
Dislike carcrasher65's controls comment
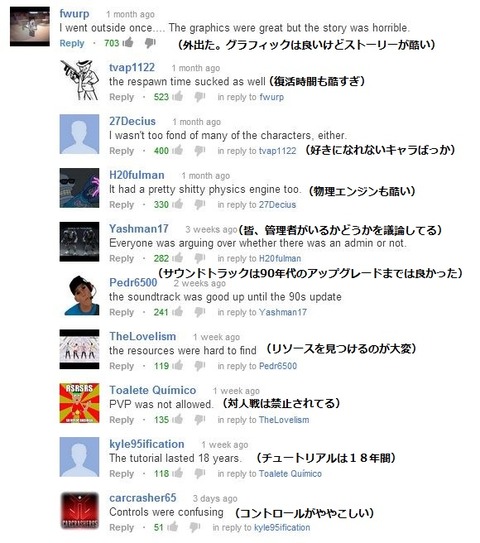point(195,527)
